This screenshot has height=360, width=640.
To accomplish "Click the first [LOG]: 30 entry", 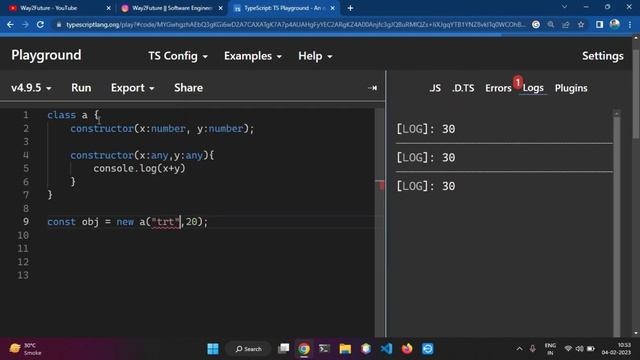I will point(426,129).
